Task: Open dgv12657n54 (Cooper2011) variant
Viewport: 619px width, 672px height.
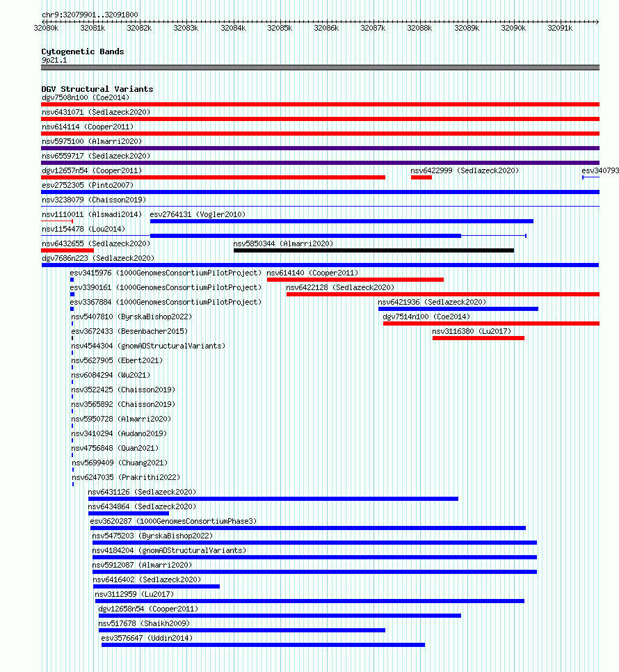Action: tap(92, 170)
